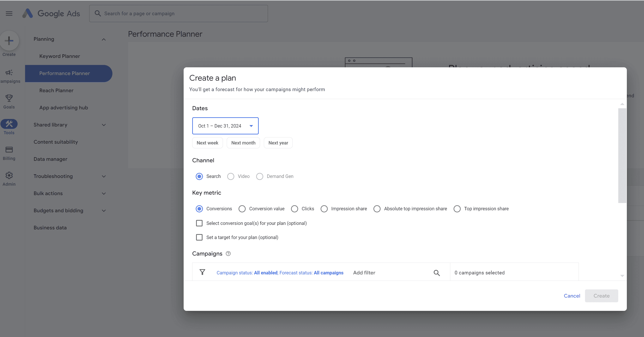Select the Video channel radio button
The image size is (644, 337).
(230, 176)
